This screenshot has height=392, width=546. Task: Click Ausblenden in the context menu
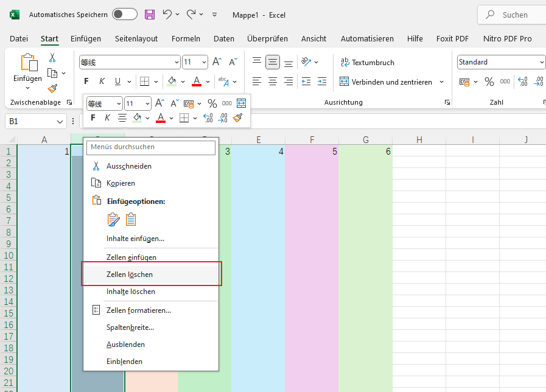(151, 345)
